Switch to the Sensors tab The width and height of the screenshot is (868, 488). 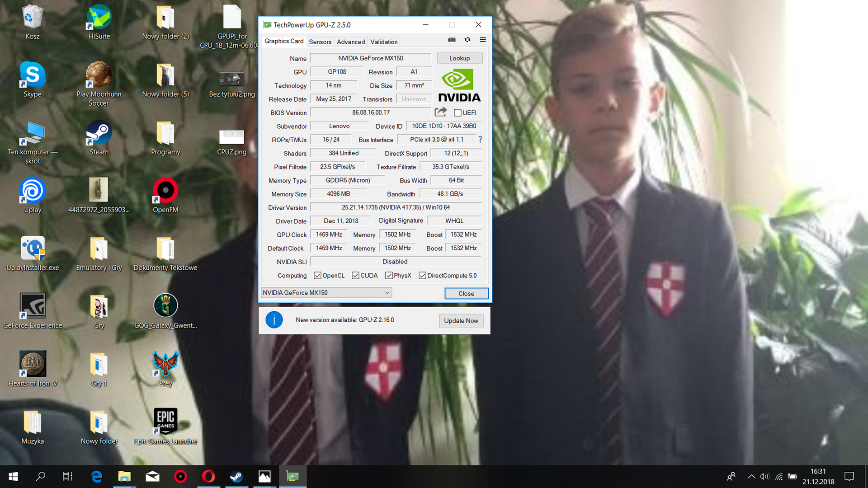[x=320, y=42]
